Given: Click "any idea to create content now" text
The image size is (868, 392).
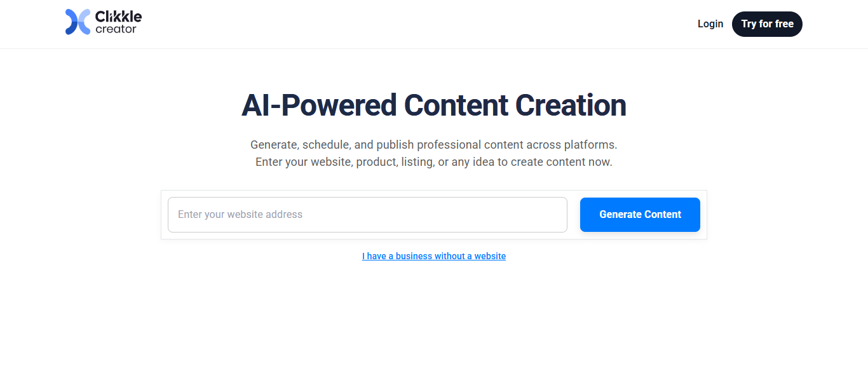Looking at the screenshot, I should pyautogui.click(x=532, y=162).
